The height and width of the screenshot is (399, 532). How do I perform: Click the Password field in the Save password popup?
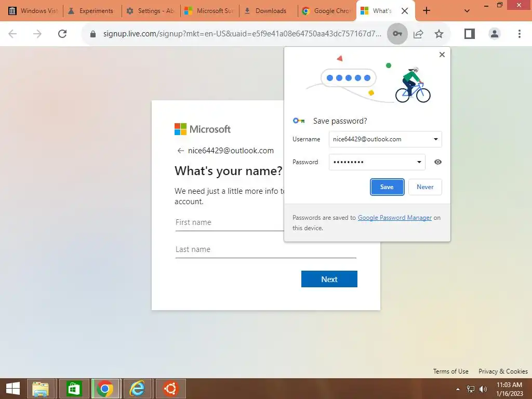click(377, 162)
